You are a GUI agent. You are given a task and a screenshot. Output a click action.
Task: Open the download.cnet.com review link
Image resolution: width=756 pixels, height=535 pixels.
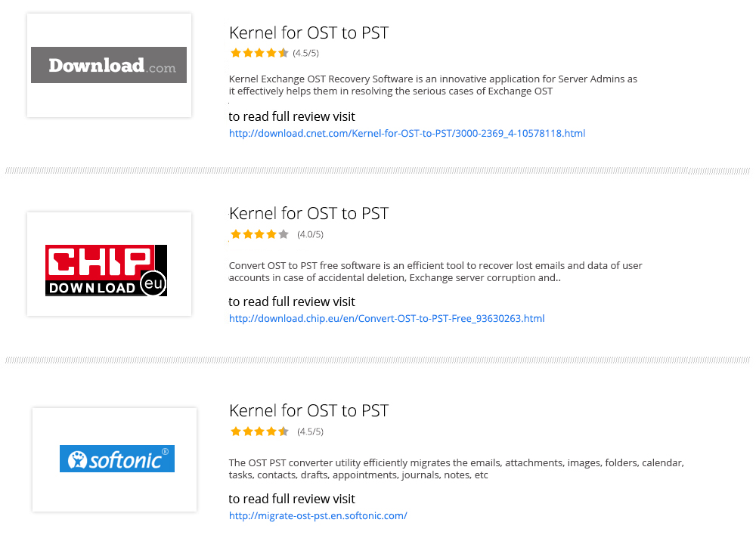click(407, 134)
